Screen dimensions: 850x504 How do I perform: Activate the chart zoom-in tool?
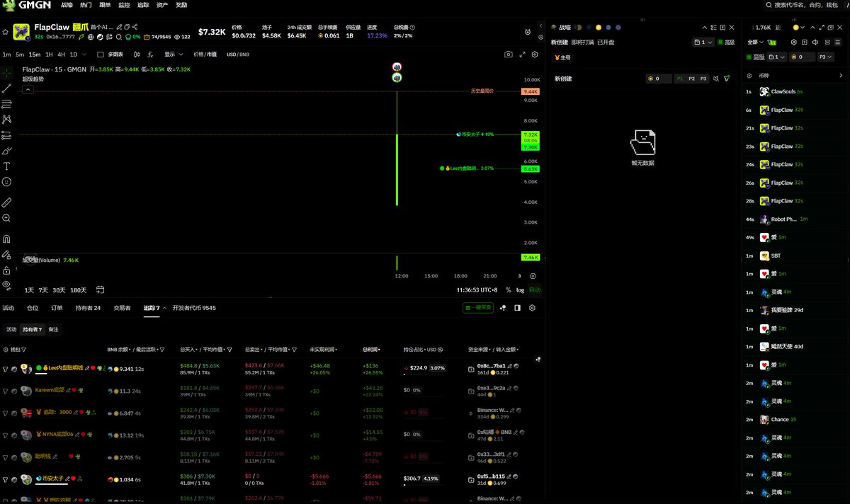click(x=6, y=218)
